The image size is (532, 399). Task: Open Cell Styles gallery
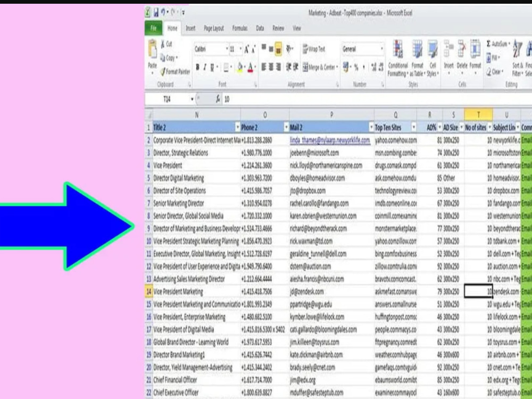432,59
